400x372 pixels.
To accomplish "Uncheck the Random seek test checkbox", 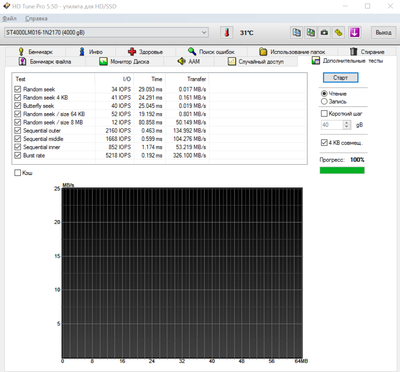I will tap(18, 89).
